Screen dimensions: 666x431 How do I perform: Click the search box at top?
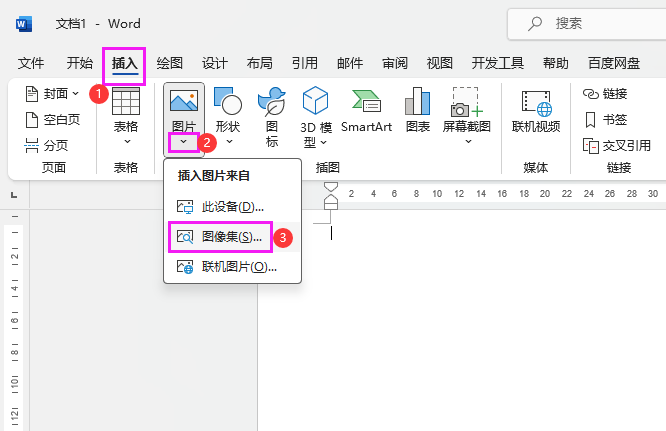(x=587, y=24)
